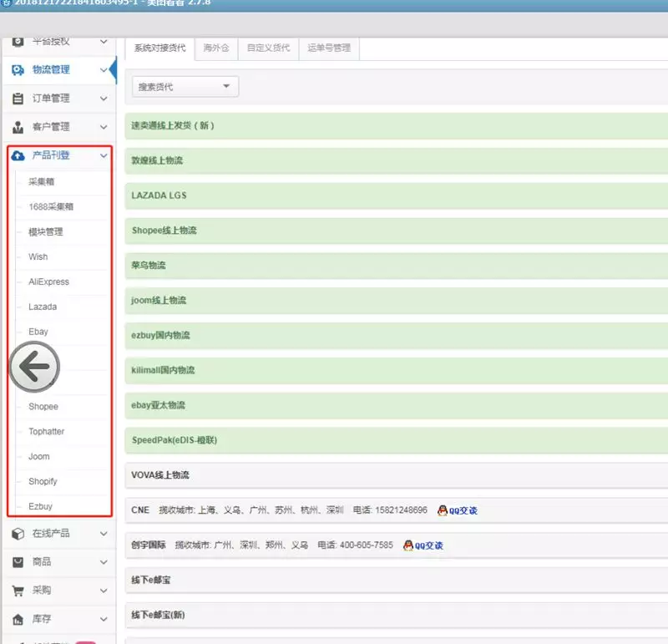Click the QQ penguin icon in CNE row
The height and width of the screenshot is (644, 668).
443,510
